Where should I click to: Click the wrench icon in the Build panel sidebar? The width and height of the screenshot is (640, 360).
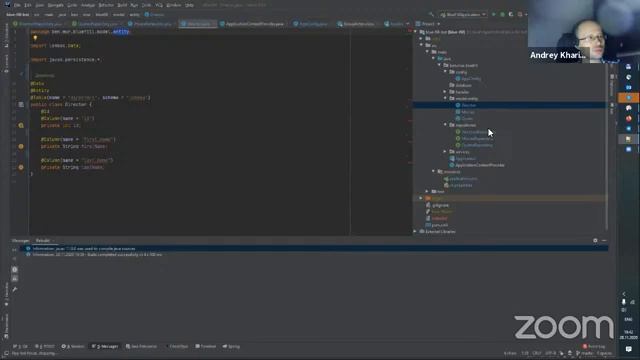tap(15, 289)
